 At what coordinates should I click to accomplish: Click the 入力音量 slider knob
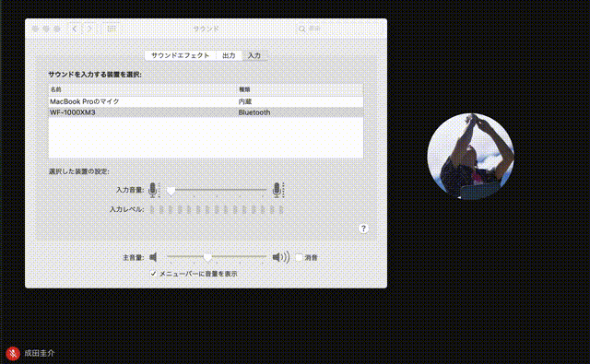point(171,191)
